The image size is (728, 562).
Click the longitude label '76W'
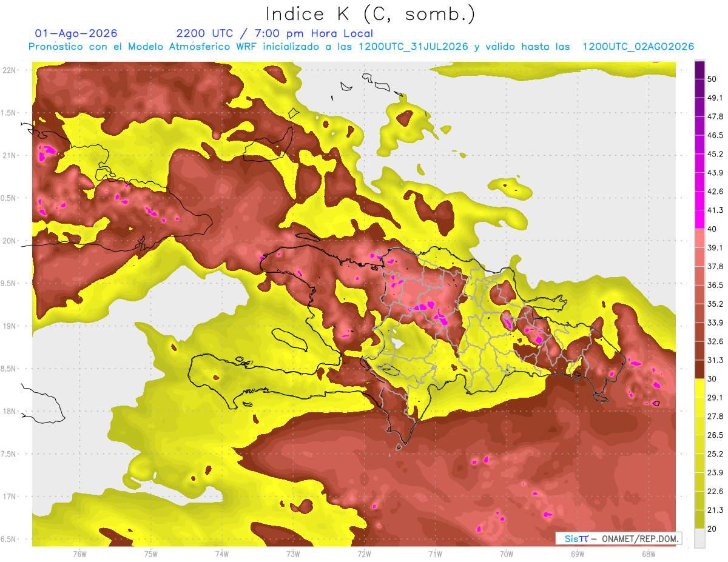coord(79,554)
